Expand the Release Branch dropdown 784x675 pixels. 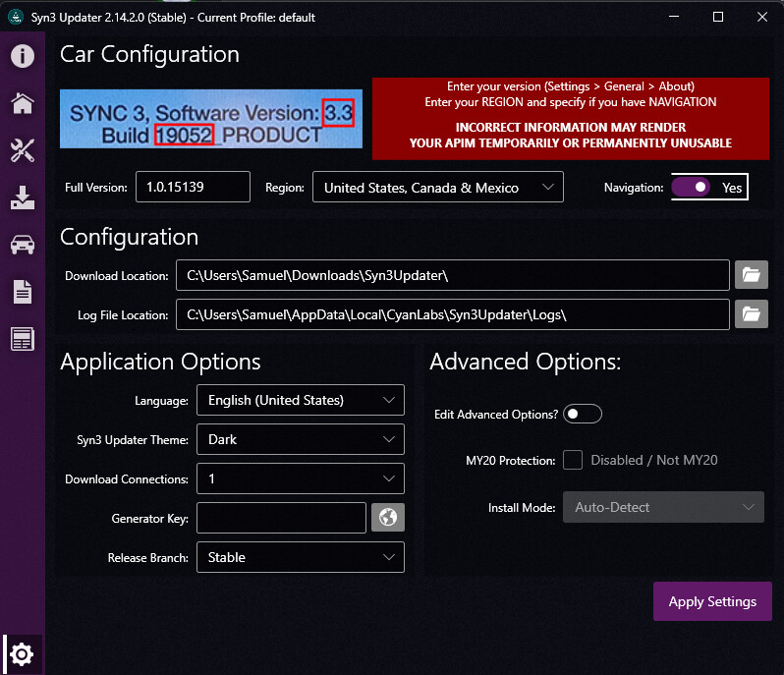300,557
